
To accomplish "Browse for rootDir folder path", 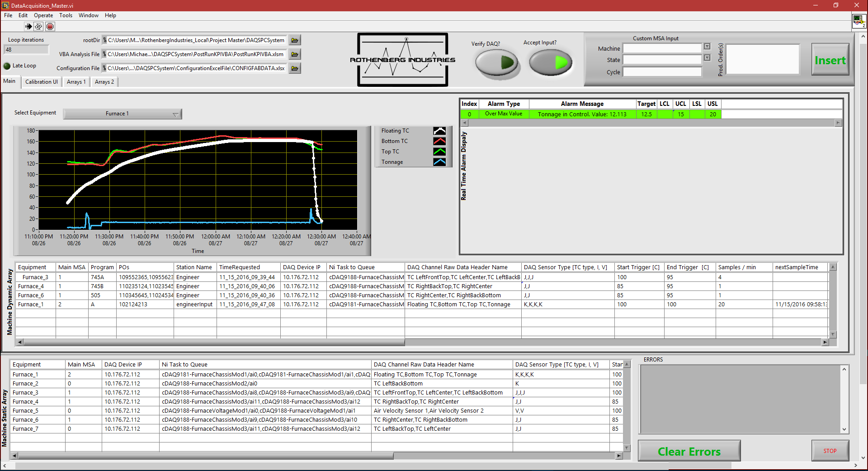I will [x=295, y=40].
